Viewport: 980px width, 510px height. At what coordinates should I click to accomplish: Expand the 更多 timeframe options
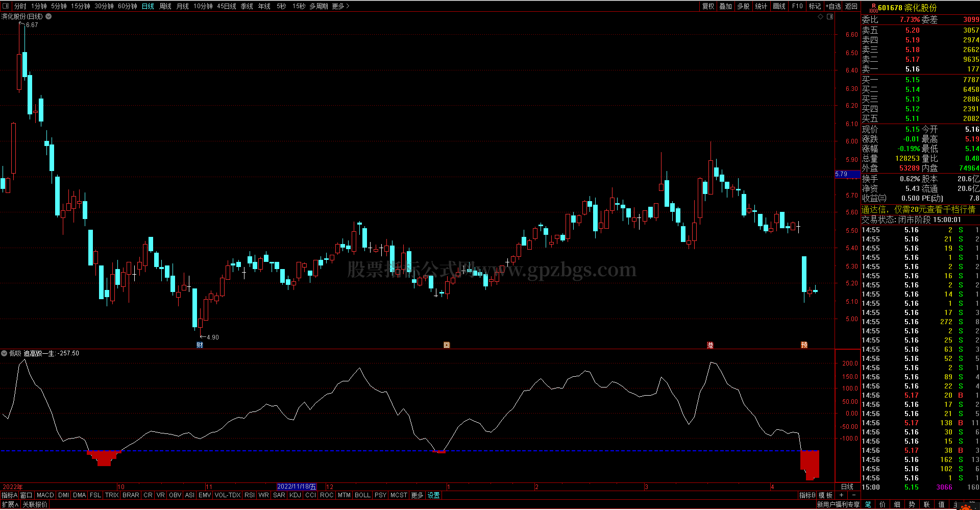pyautogui.click(x=340, y=6)
